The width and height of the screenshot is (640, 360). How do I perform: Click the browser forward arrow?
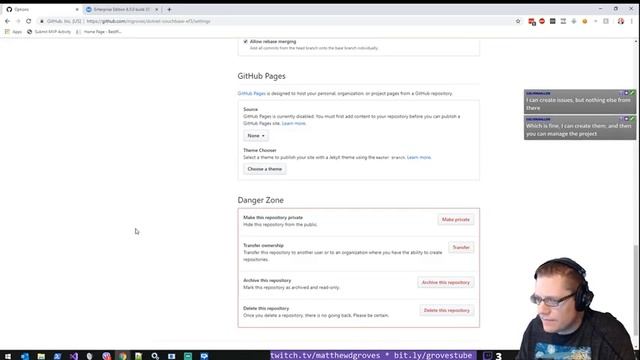pos(18,21)
